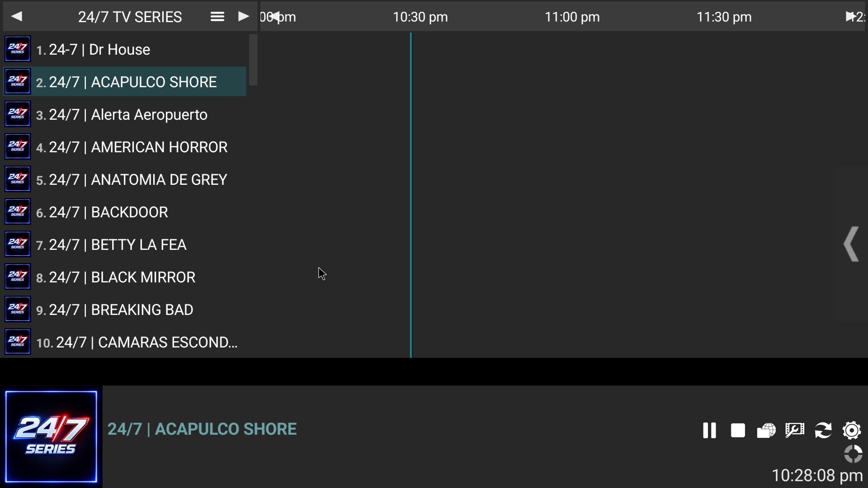
Task: Click the Dr House channel logo icon
Action: point(18,49)
